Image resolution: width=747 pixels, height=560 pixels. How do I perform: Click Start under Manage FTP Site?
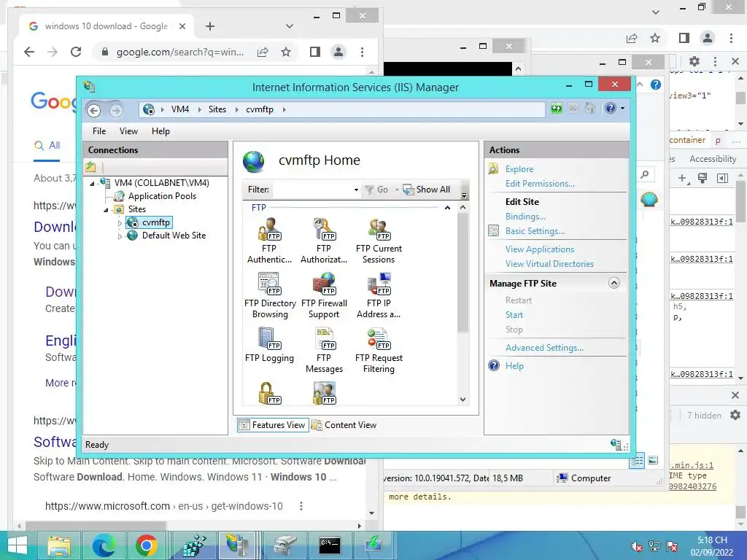(514, 315)
